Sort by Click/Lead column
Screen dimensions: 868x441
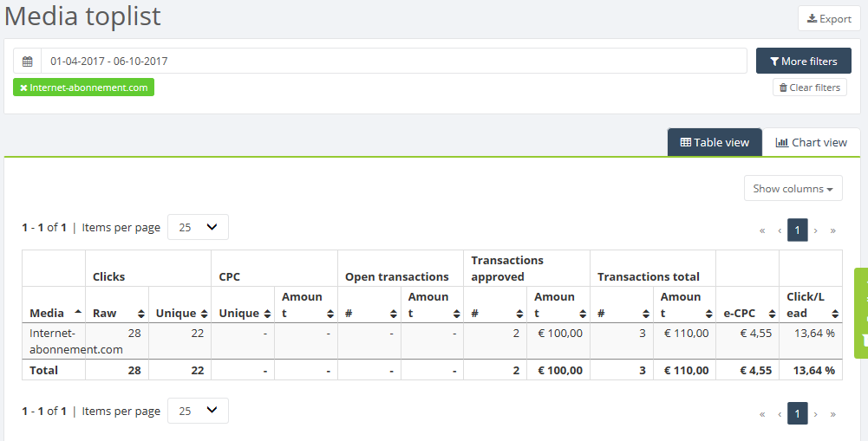pos(835,314)
